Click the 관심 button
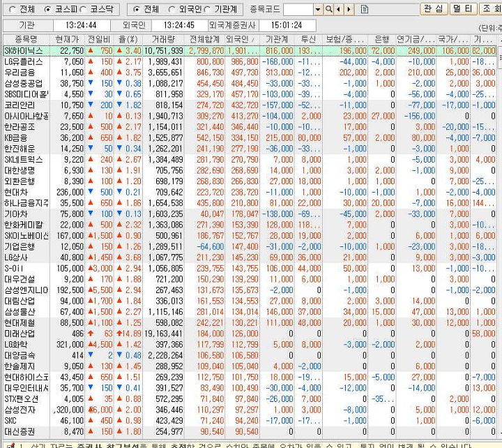The image size is (502, 448). click(x=434, y=8)
